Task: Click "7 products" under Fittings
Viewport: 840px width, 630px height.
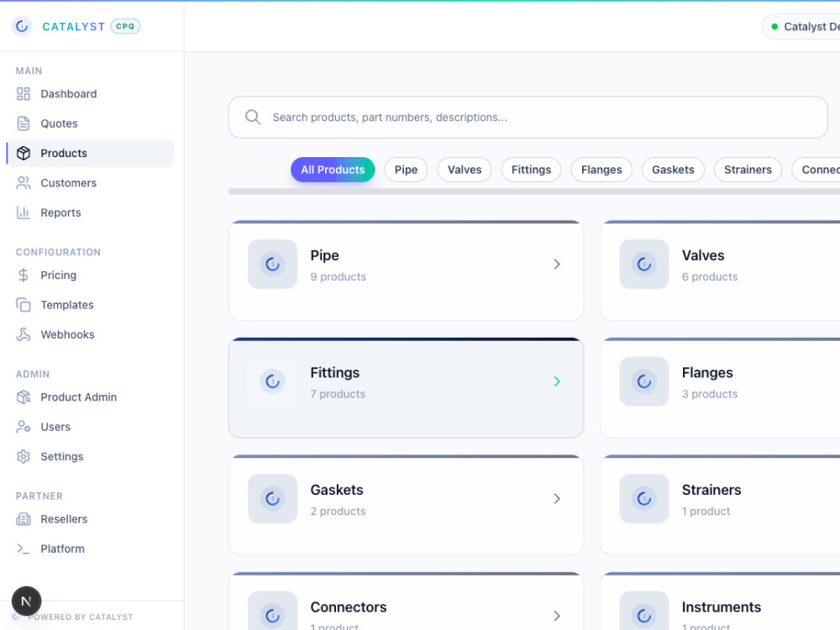Action: coord(338,394)
